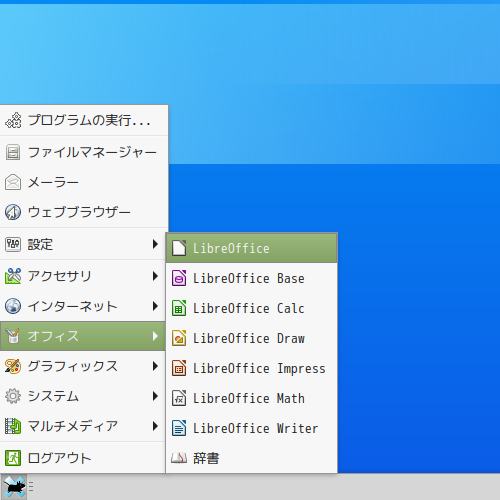
Task: Click the green LibreOffice Calc icon
Action: 179,308
